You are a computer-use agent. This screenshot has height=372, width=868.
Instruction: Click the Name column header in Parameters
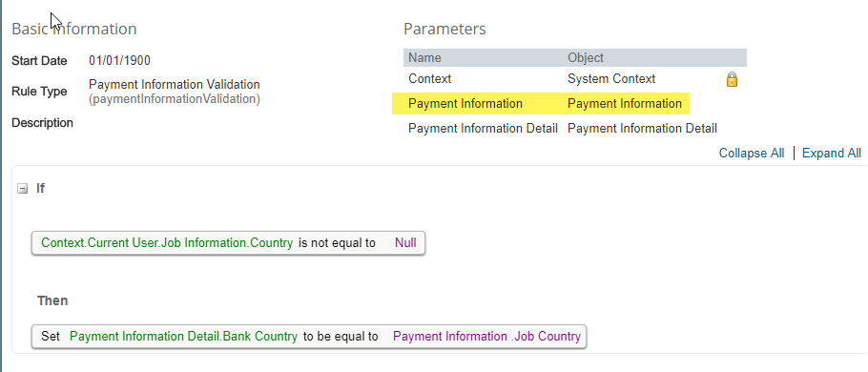[424, 57]
